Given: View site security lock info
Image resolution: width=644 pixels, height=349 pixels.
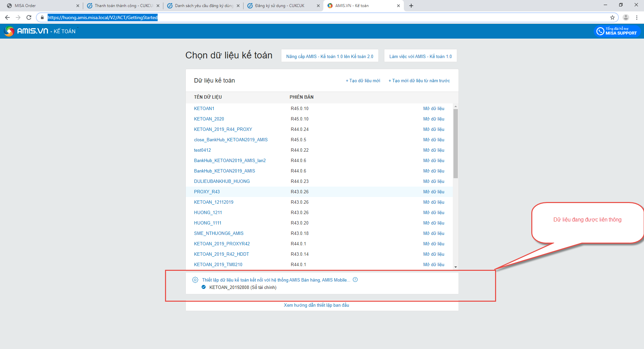Looking at the screenshot, I should point(42,17).
